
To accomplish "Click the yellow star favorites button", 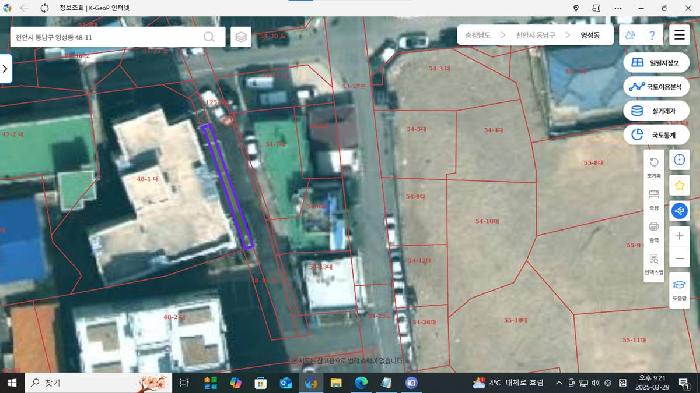I will click(x=679, y=185).
